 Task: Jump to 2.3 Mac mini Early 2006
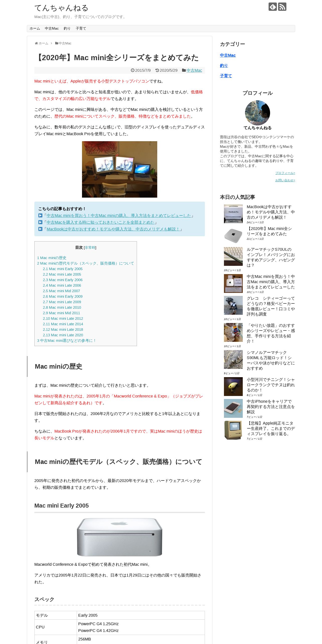pos(63,280)
